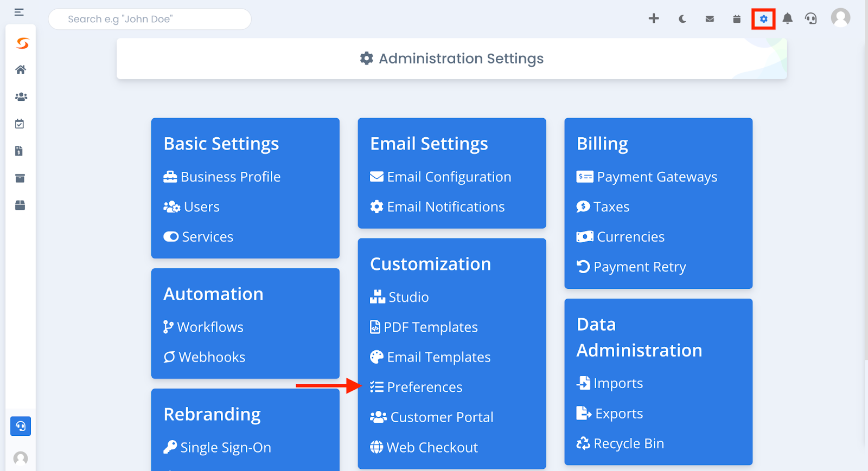Click the Data Administration heading
The height and width of the screenshot is (471, 868).
(640, 337)
